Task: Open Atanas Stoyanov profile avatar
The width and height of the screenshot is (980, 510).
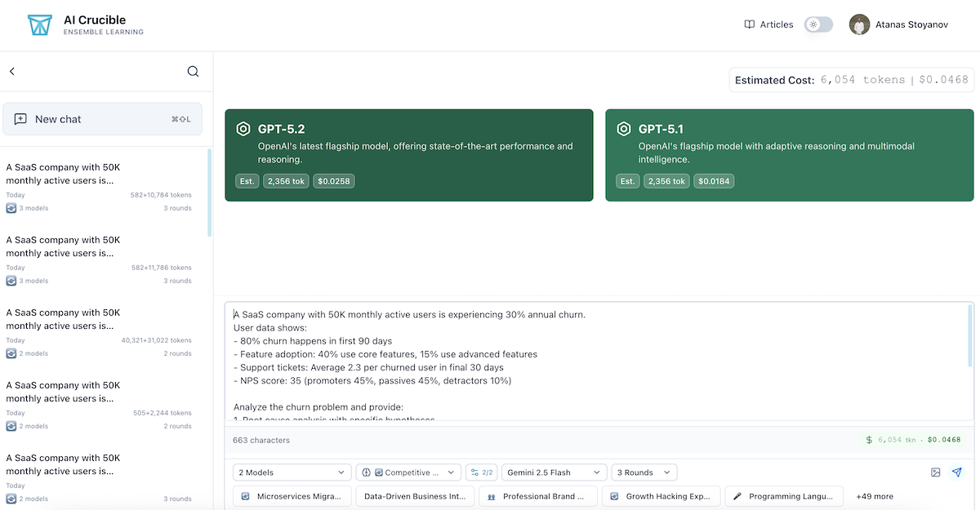Action: pyautogui.click(x=859, y=24)
